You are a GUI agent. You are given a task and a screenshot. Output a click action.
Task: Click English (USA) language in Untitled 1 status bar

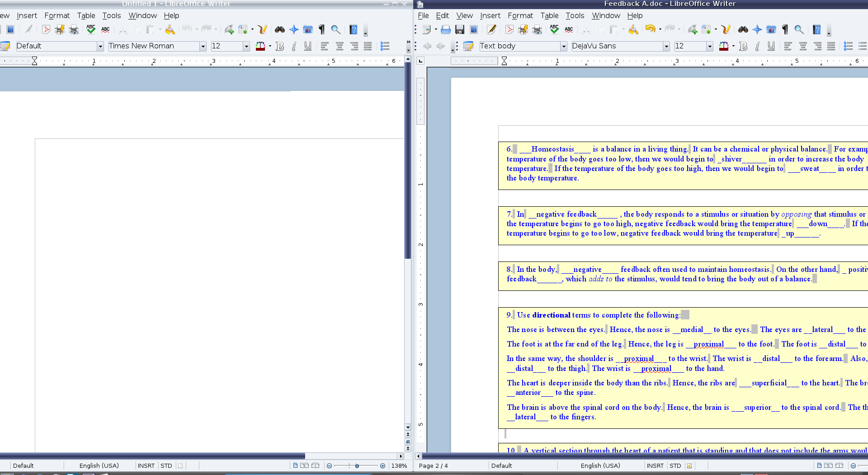99,465
